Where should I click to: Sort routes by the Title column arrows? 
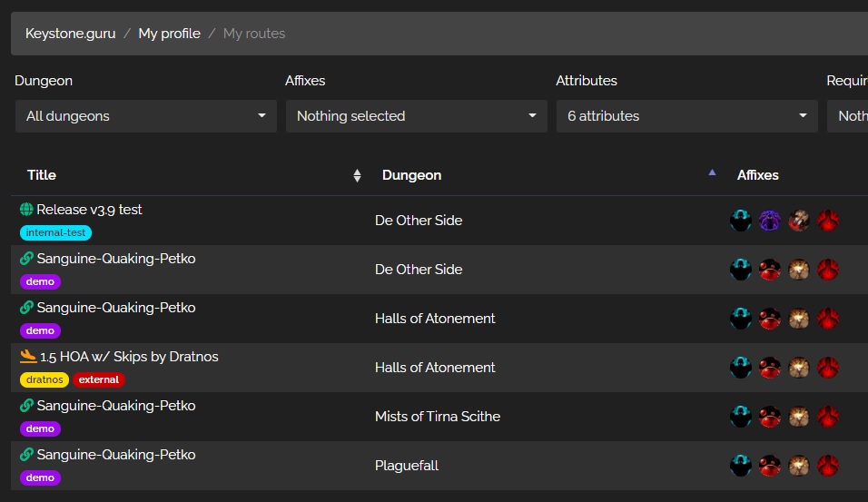(x=357, y=175)
